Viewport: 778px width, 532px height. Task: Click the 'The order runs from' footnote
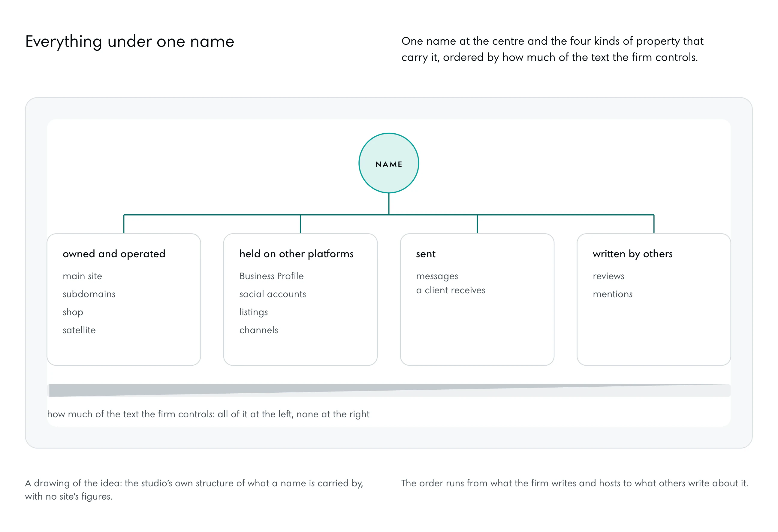[x=574, y=483]
